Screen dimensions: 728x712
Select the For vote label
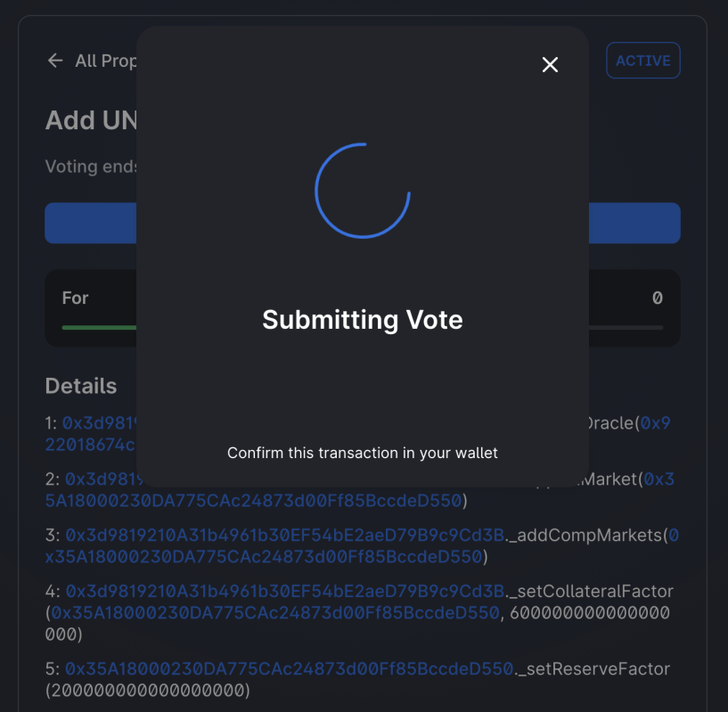76,298
